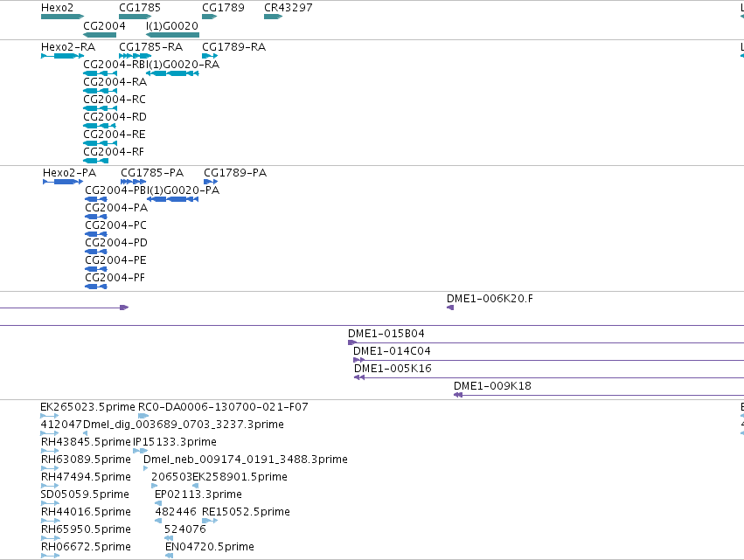Open EST RH65950.5prime
Image resolution: width=744 pixels, height=560 pixels.
click(x=86, y=530)
